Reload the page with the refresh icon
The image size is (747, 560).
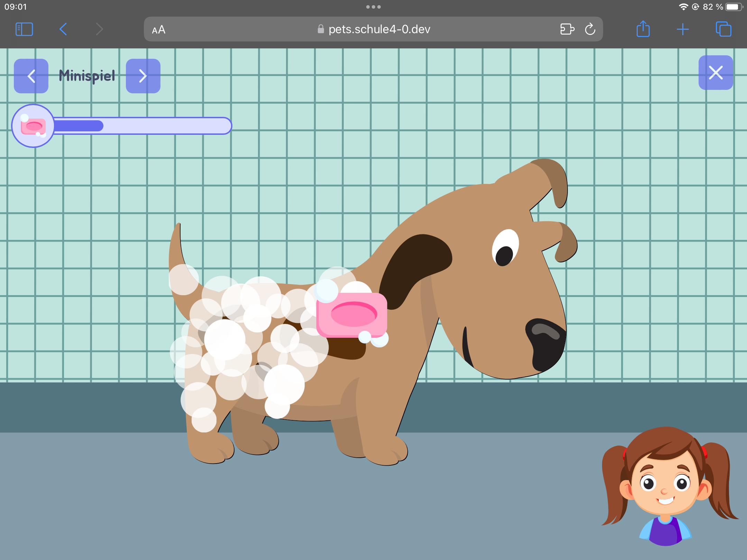click(x=590, y=29)
